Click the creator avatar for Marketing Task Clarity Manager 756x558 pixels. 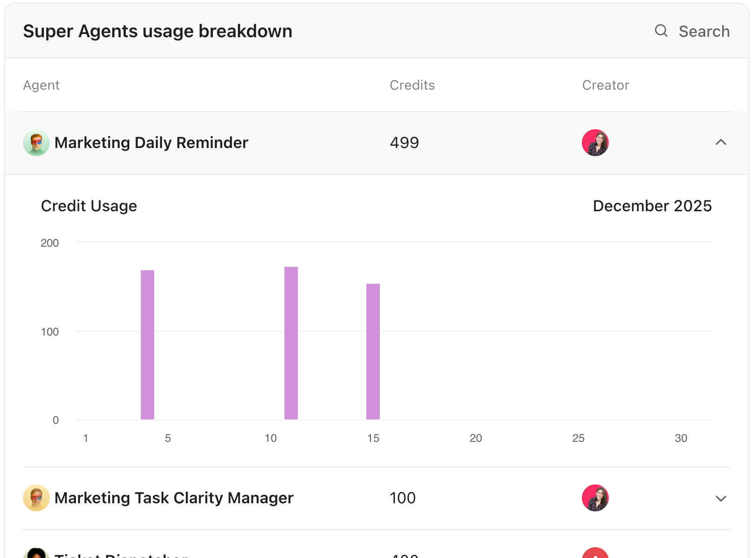[595, 498]
